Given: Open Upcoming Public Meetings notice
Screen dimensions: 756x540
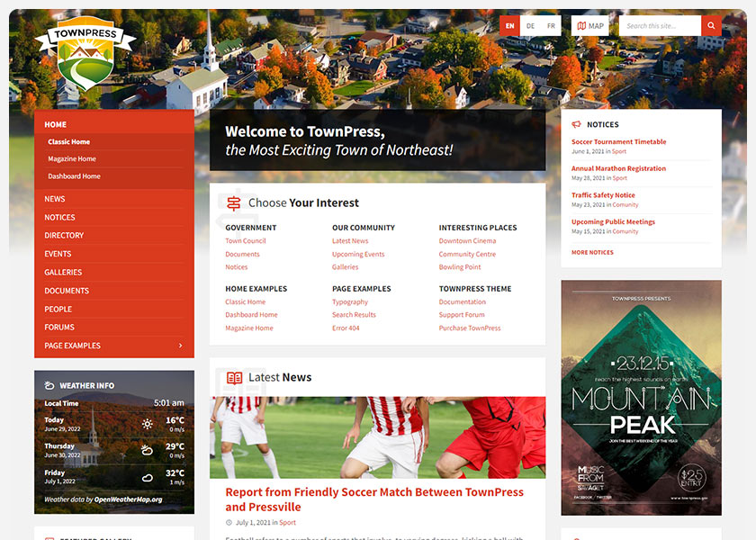Looking at the screenshot, I should pyautogui.click(x=613, y=221).
